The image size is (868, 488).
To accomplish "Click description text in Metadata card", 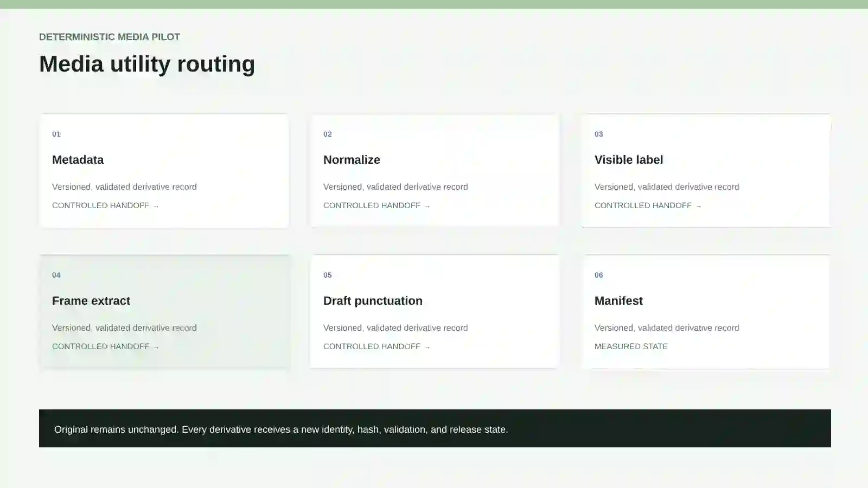I will [124, 187].
